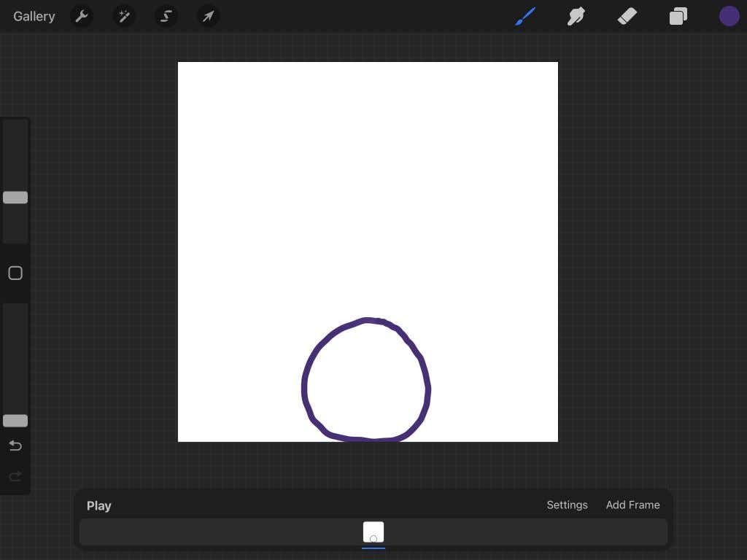
Task: Click the brush opacity slider handle
Action: click(15, 421)
